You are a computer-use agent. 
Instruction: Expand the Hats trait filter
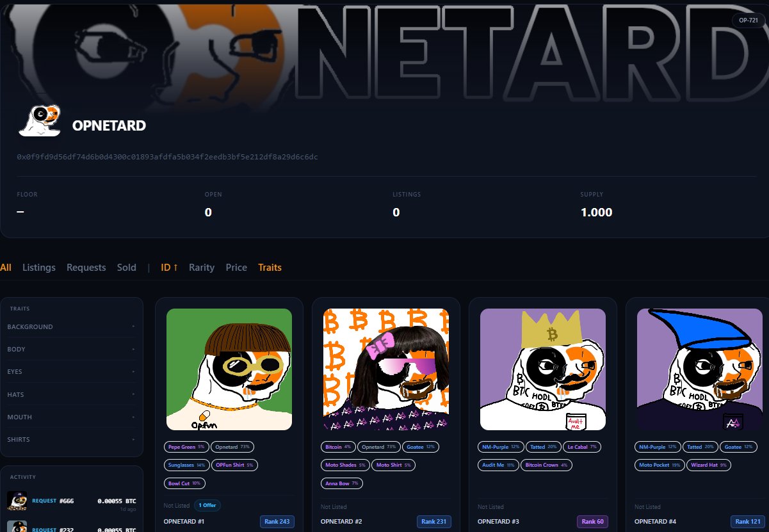tap(72, 394)
